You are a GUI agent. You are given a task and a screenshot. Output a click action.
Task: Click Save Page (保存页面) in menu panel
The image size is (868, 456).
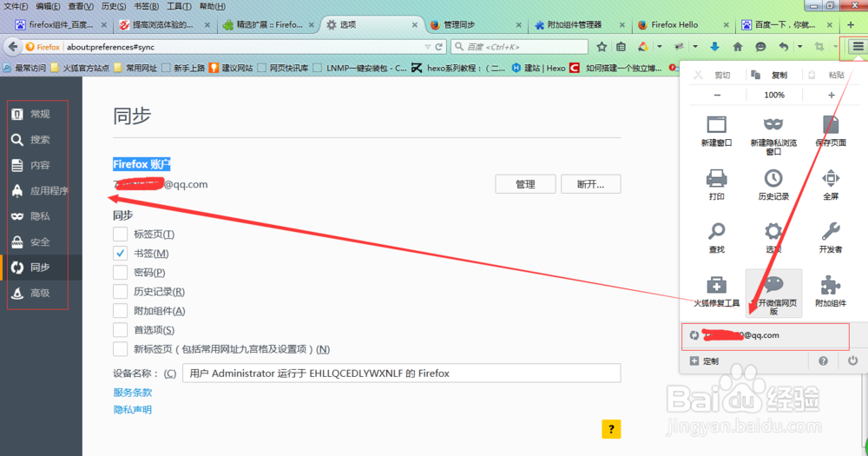coord(831,131)
